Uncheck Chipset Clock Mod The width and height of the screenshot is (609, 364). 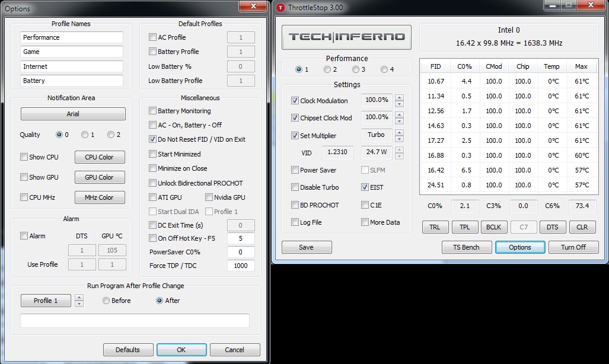pyautogui.click(x=295, y=118)
